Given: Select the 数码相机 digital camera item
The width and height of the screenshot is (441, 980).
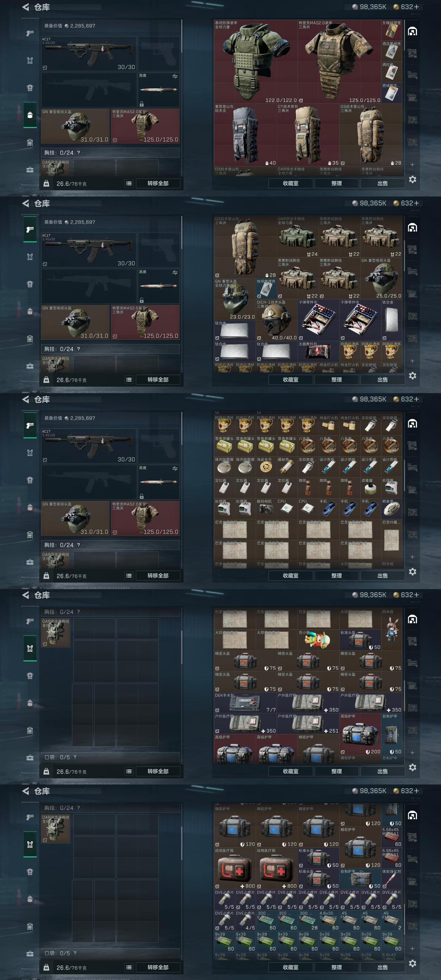Looking at the screenshot, I should pos(266,509).
